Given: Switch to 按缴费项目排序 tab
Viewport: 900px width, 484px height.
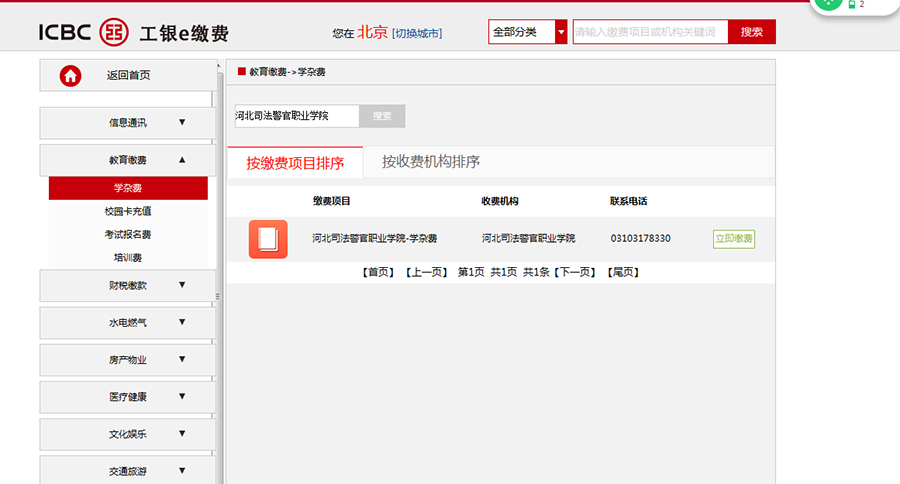Looking at the screenshot, I should pyautogui.click(x=295, y=163).
